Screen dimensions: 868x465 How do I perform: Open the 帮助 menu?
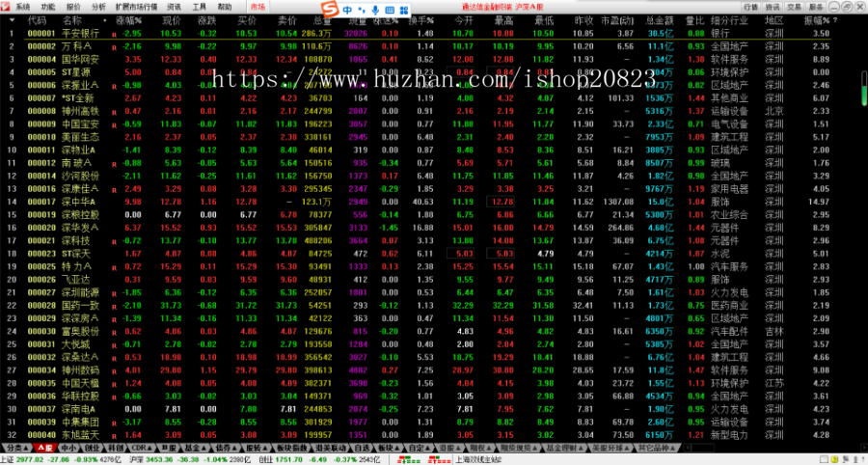point(224,7)
